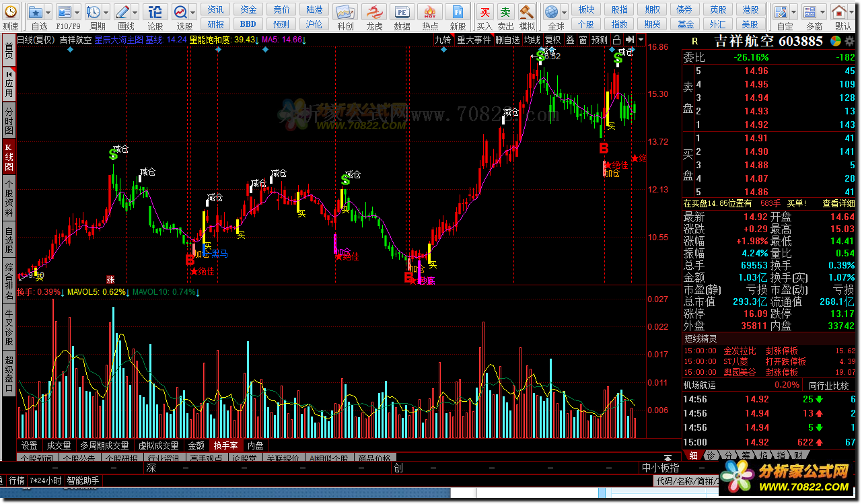862x504 pixels.
Task: Click the jump-to-end arrow in chart toolbar
Action: click(x=629, y=40)
